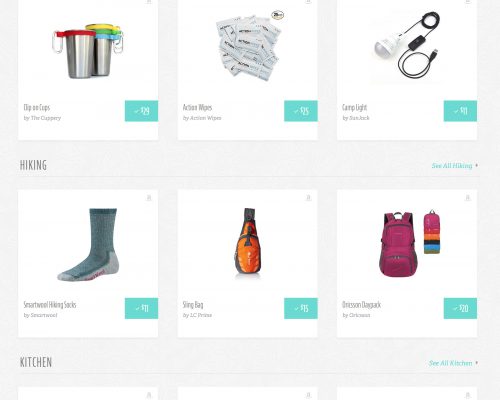This screenshot has height=400, width=500.
Task: Choose the $11 button for Smartwool Hiking Socks
Action: (141, 308)
